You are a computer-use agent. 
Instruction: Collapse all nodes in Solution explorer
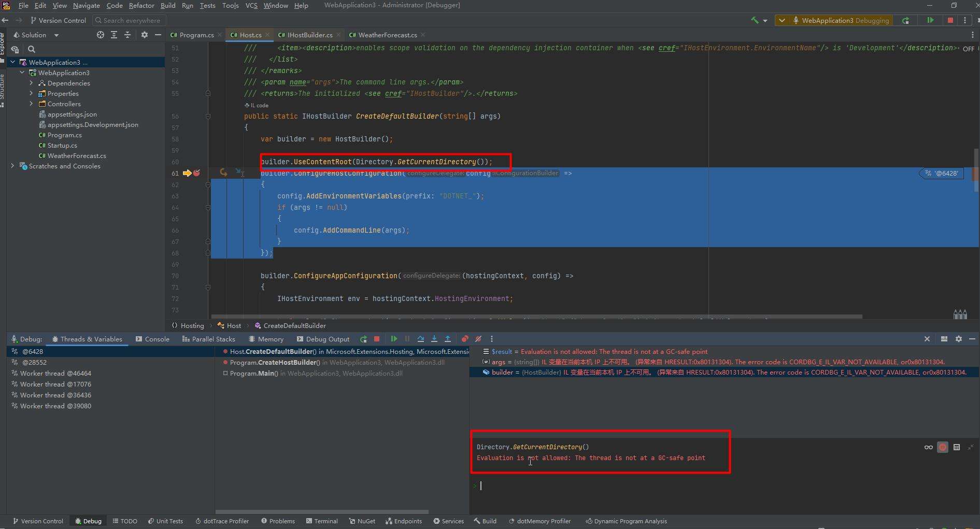[127, 35]
